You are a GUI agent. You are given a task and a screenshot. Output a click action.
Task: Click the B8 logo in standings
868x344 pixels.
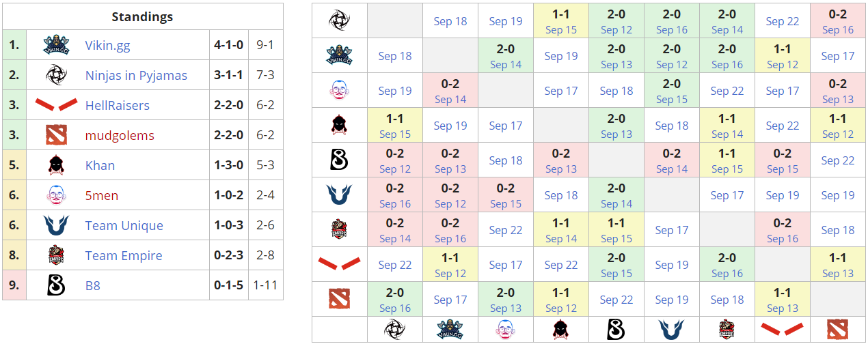(x=56, y=285)
